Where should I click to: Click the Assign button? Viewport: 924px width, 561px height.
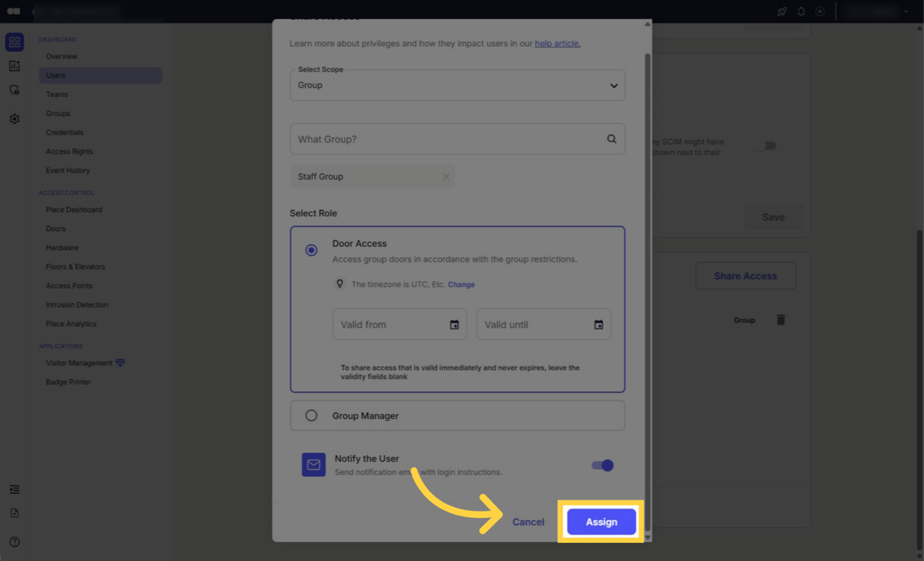(x=601, y=522)
